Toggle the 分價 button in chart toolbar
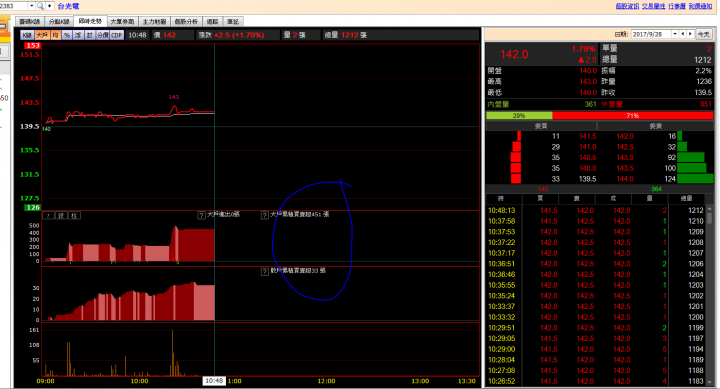 (102, 35)
